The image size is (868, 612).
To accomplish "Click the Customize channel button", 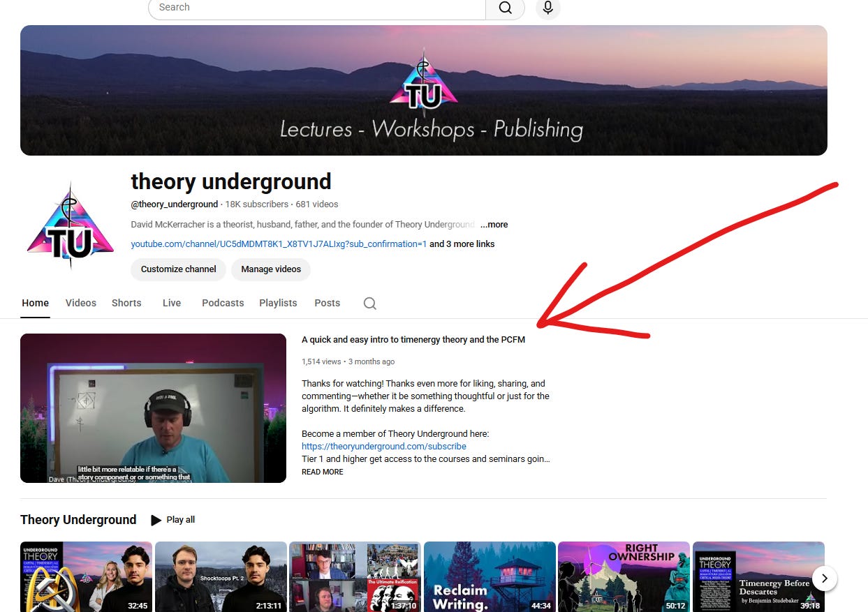I will (x=179, y=269).
